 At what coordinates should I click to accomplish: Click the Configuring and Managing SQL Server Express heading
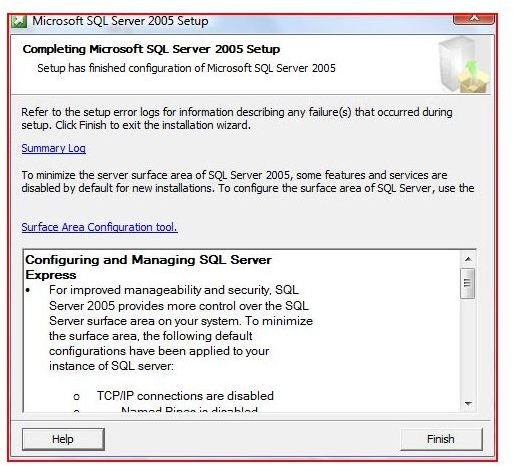click(x=148, y=267)
